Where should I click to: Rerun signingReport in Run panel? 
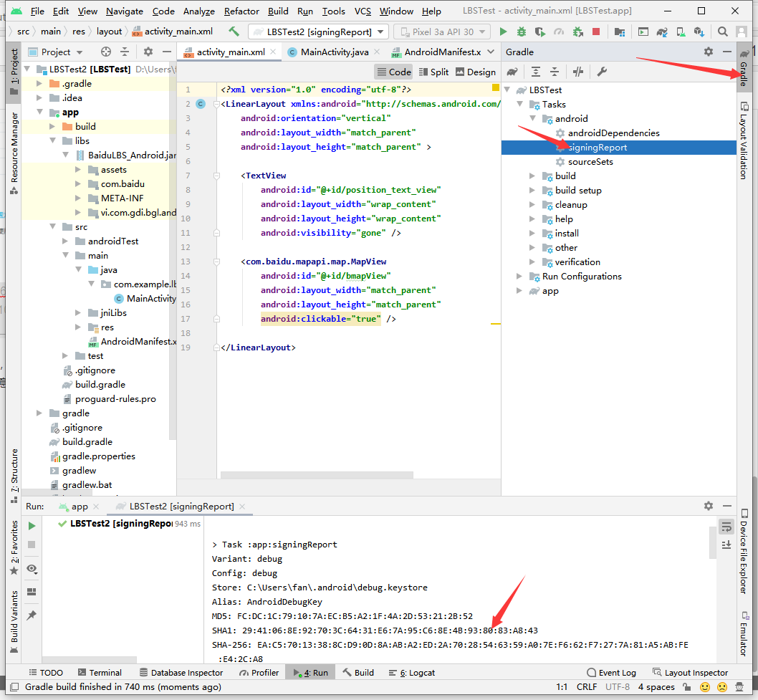tap(32, 525)
